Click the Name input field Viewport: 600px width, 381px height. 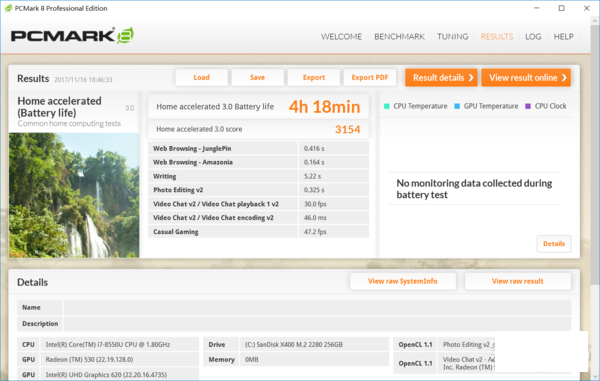[317, 308]
